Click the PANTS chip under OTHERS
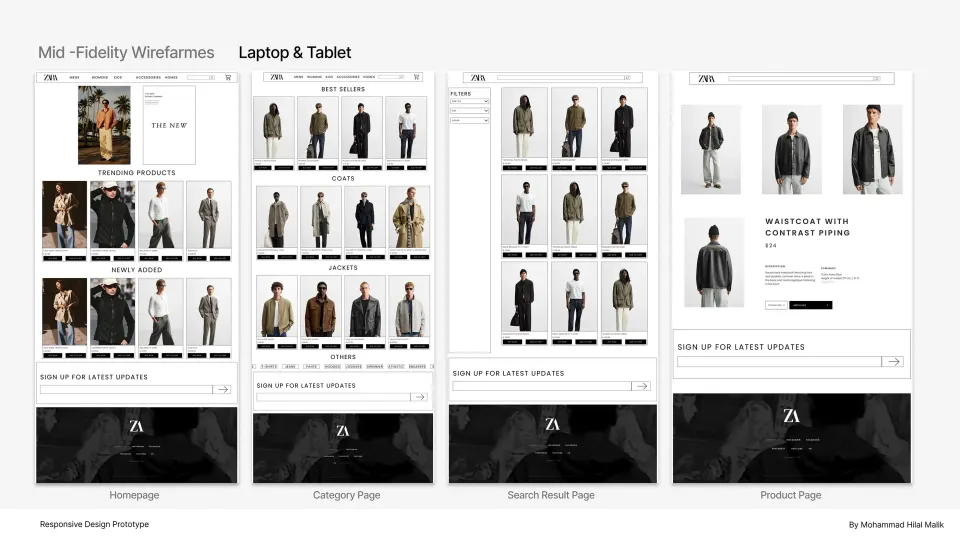Screen dimensions: 960x540 311,366
